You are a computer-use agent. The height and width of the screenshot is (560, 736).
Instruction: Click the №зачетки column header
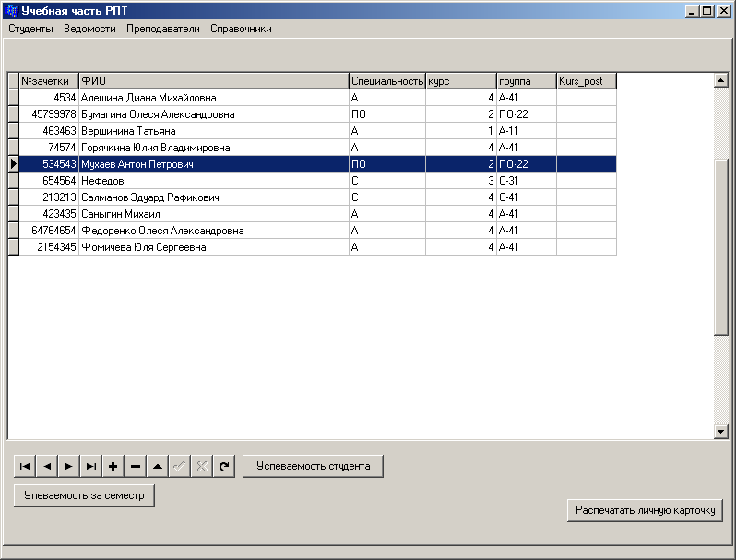pos(49,81)
